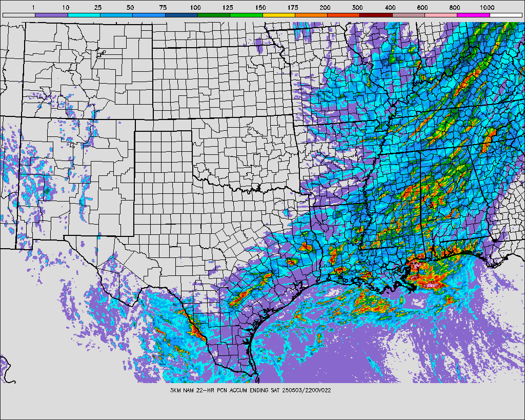Click the dark red 300-400 legend swatch
The width and height of the screenshot is (525, 420).
click(x=376, y=15)
